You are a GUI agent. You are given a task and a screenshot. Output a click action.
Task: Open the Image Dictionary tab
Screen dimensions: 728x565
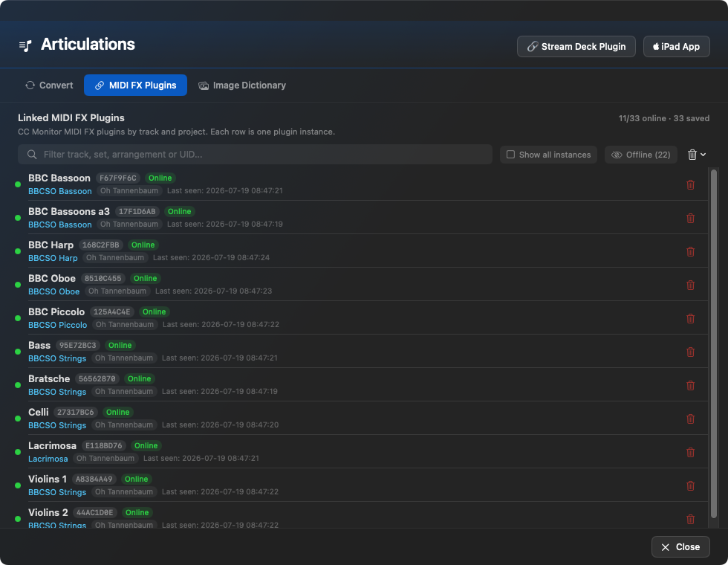(242, 85)
